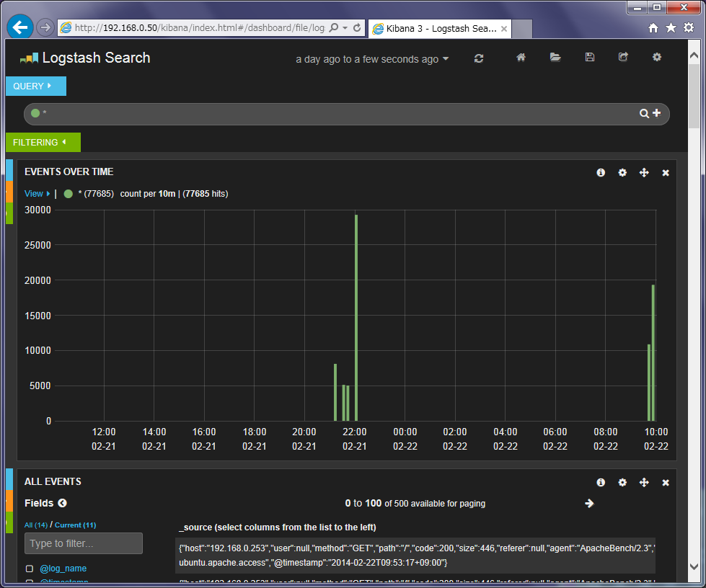Open dashboard configuration gear in Kibana header
706x588 pixels.
pyautogui.click(x=657, y=57)
